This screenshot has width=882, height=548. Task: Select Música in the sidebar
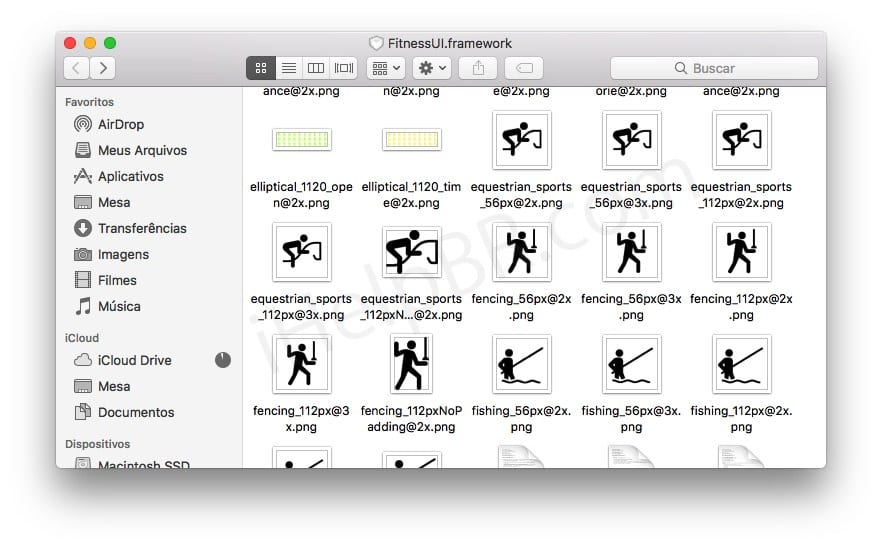point(119,306)
